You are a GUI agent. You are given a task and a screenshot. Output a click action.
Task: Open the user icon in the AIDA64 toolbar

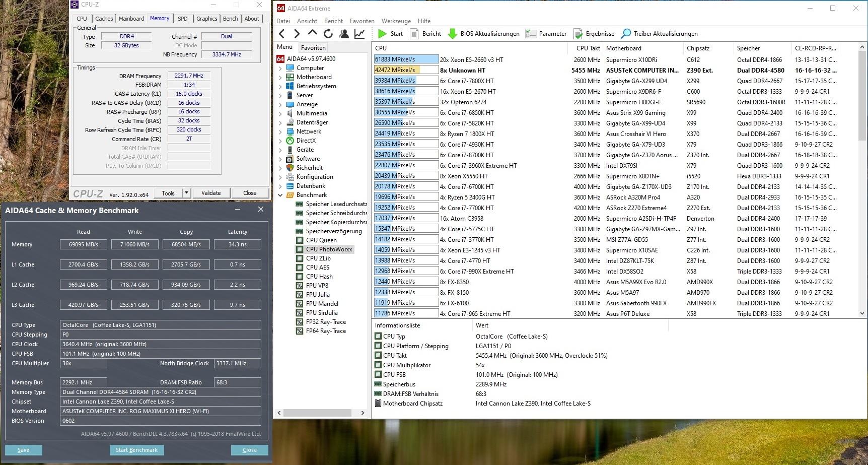tap(344, 34)
